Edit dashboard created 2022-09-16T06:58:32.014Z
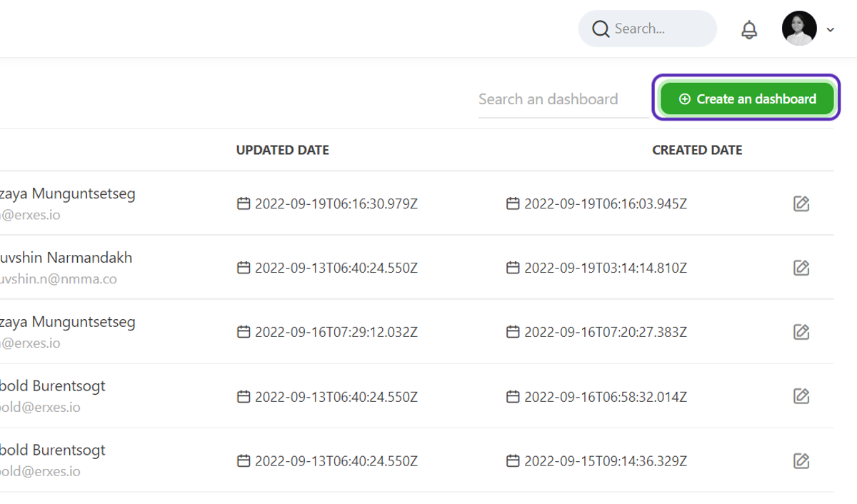The image size is (857, 504). [x=801, y=396]
